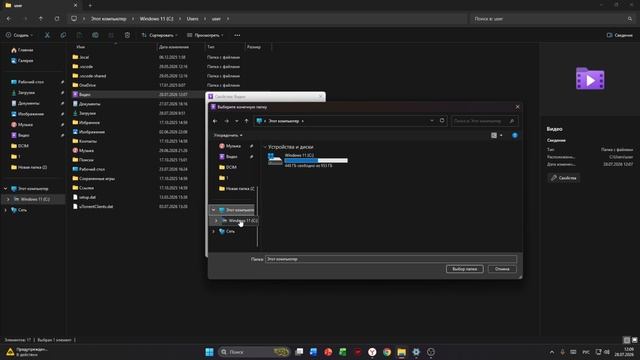The image size is (640, 360).
Task: Click 'Windows 11 (C:)' in the Explorer breadcrumb
Action: point(156,19)
